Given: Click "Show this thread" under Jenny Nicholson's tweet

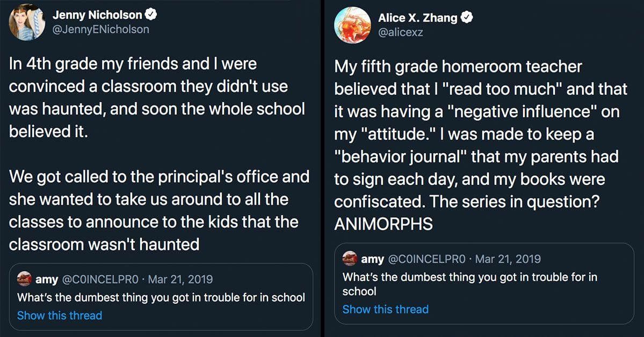Looking at the screenshot, I should (59, 316).
